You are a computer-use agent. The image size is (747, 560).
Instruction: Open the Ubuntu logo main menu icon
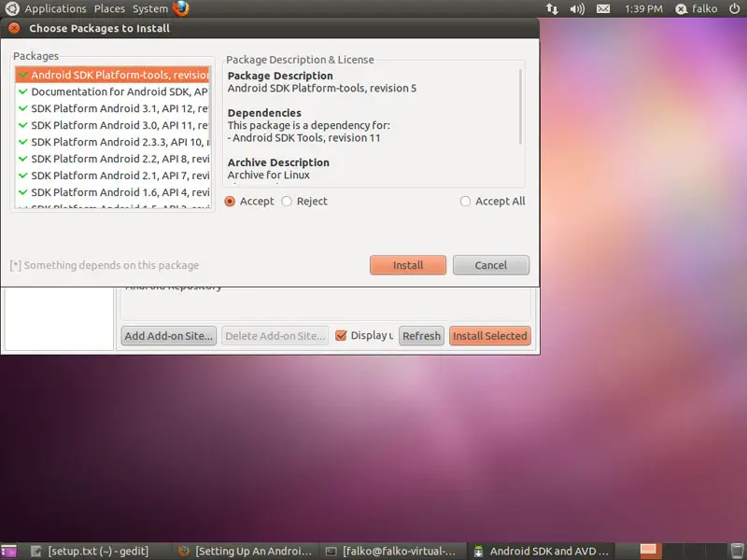(x=11, y=8)
